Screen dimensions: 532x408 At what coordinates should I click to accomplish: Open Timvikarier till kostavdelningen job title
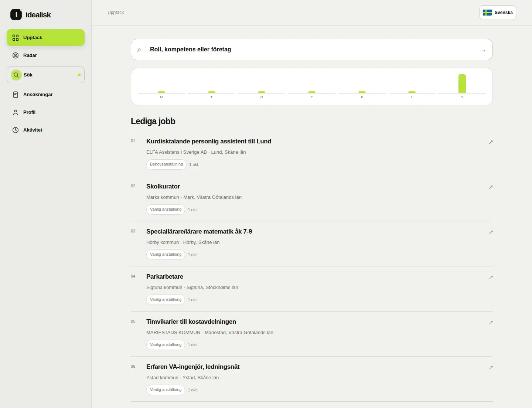point(191,322)
